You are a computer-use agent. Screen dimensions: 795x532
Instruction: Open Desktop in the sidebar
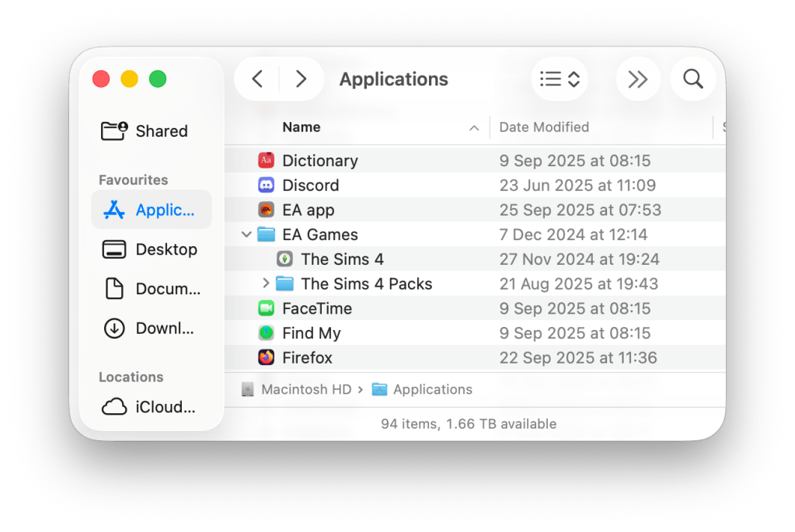(151, 249)
